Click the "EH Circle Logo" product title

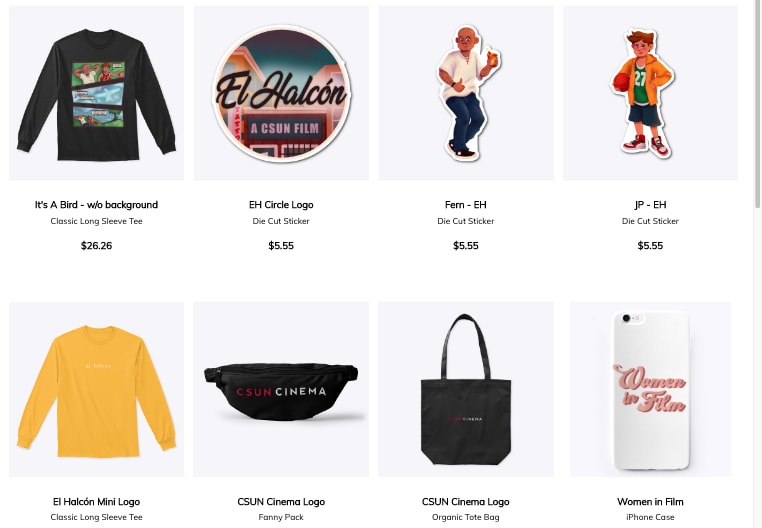point(281,205)
